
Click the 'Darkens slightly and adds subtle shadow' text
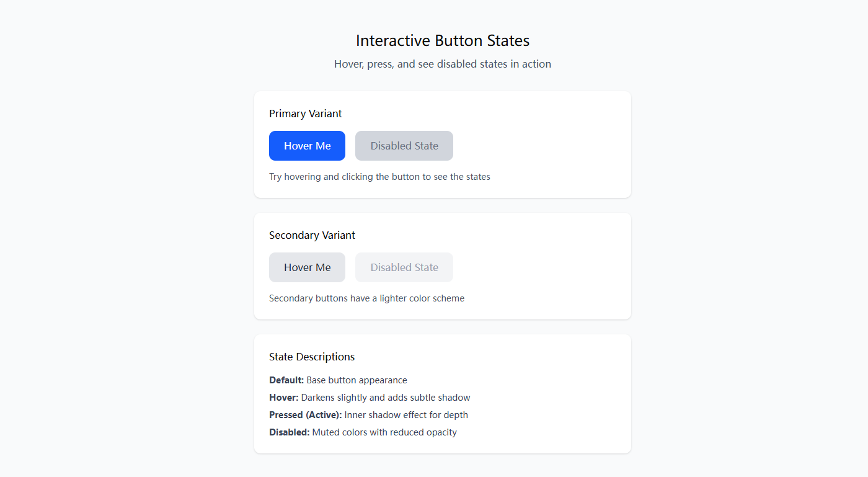386,398
